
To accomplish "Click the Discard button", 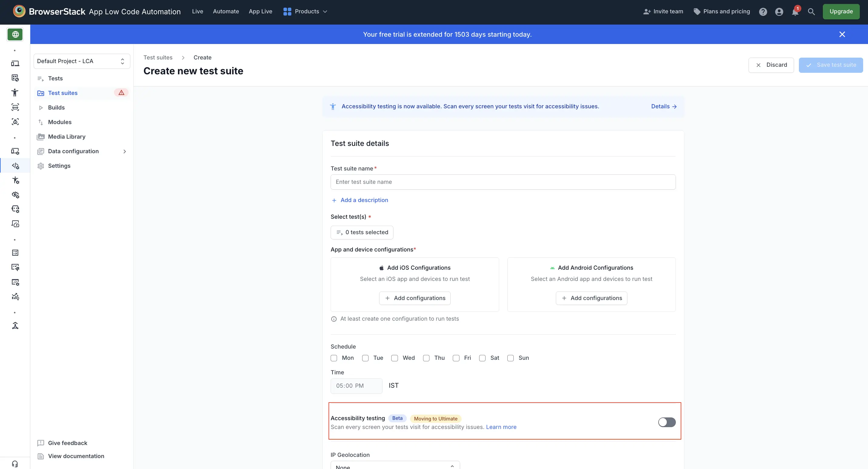I will 771,65.
